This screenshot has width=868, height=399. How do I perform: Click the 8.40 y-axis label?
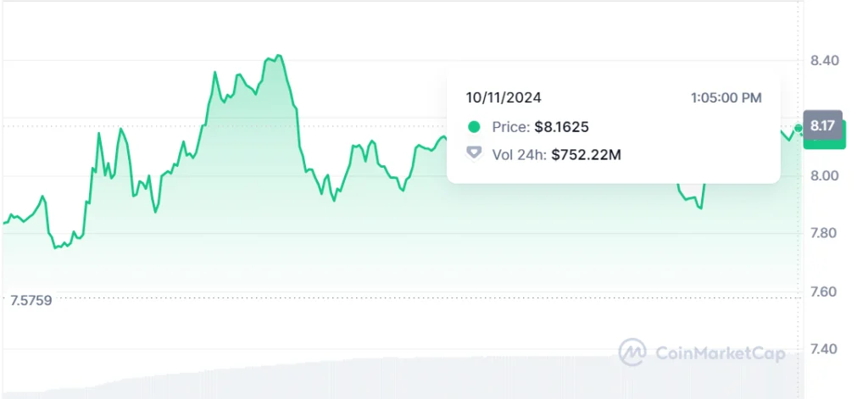[x=824, y=61]
